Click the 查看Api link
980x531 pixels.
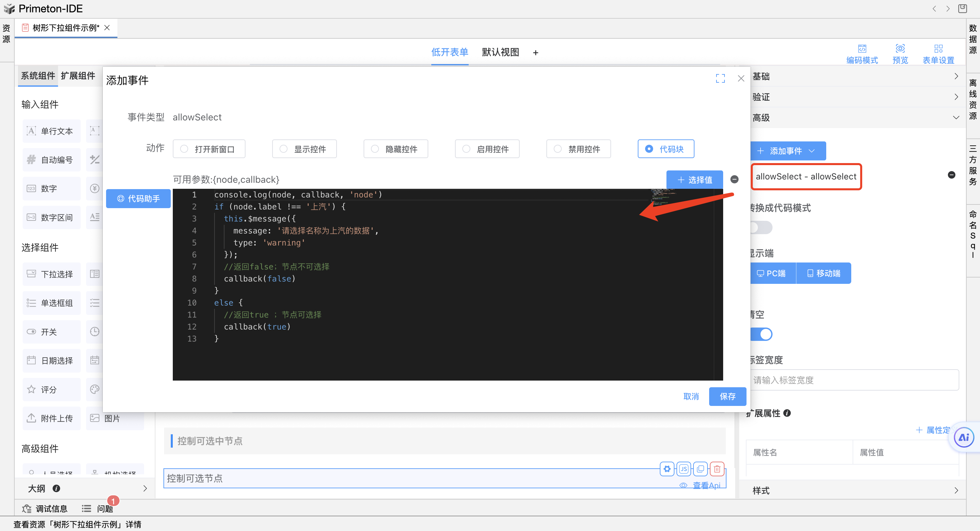click(706, 485)
